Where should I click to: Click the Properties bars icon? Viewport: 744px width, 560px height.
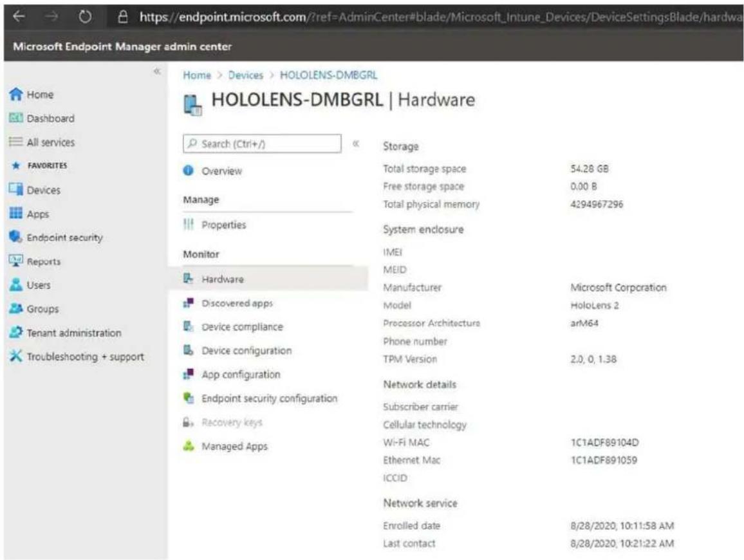point(189,224)
